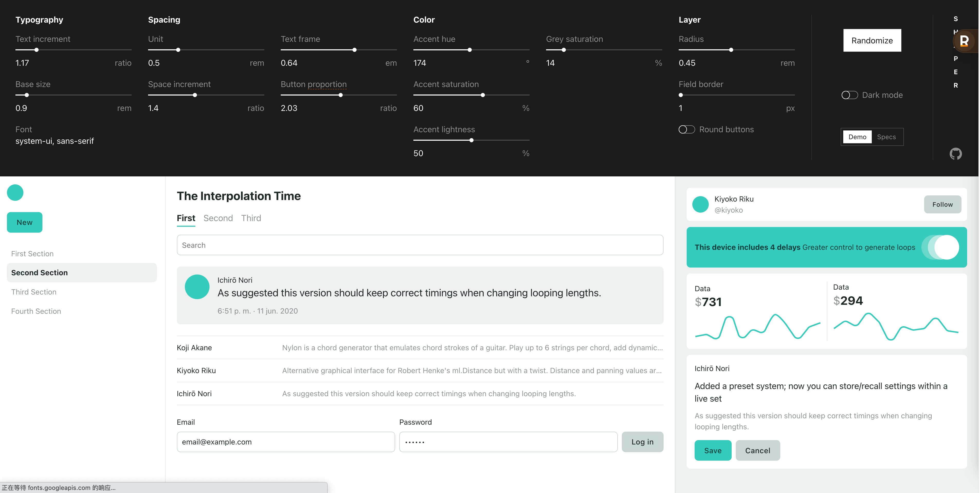Viewport: 980px width, 493px height.
Task: Select Third Section in sidebar
Action: click(34, 292)
